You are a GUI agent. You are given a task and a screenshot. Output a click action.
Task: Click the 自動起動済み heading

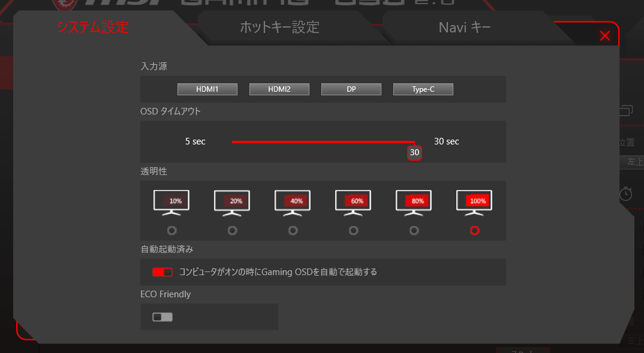tap(167, 249)
